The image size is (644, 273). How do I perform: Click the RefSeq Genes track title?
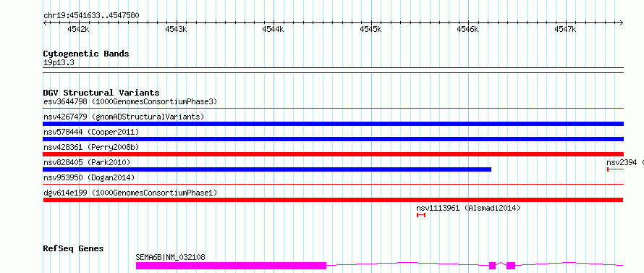coord(74,248)
